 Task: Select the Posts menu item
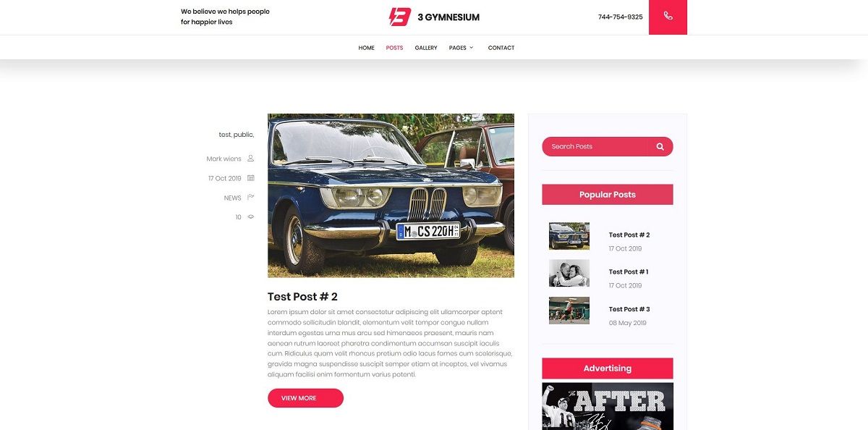(x=394, y=48)
